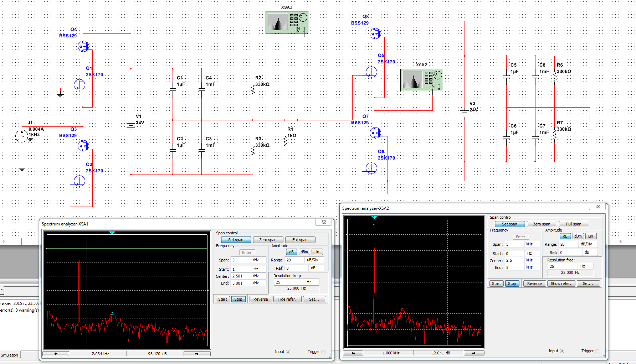Select the V1 24V battery symbol

click(x=131, y=126)
